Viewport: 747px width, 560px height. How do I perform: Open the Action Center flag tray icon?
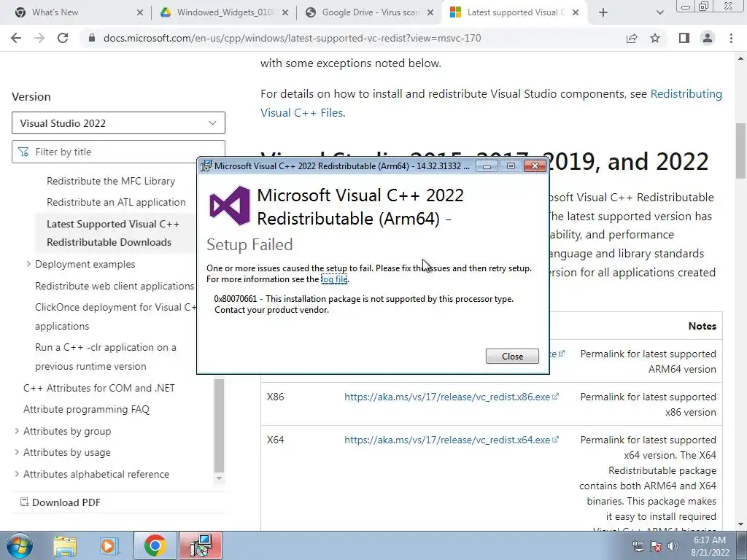coord(656,547)
